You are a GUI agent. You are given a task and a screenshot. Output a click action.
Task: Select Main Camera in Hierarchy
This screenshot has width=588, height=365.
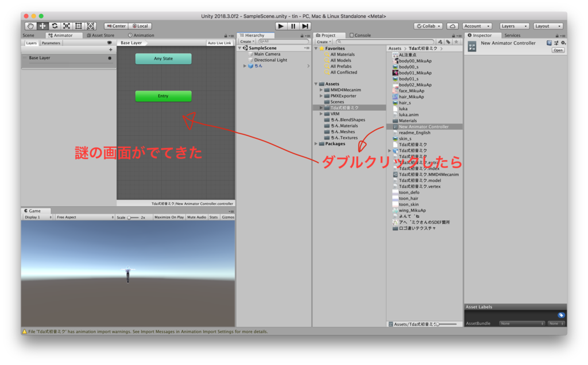(267, 54)
